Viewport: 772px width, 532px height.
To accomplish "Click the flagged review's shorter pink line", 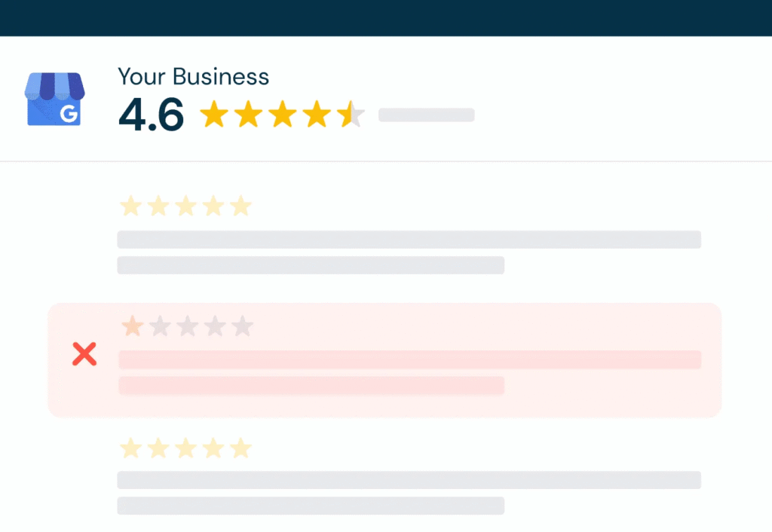I will [311, 385].
